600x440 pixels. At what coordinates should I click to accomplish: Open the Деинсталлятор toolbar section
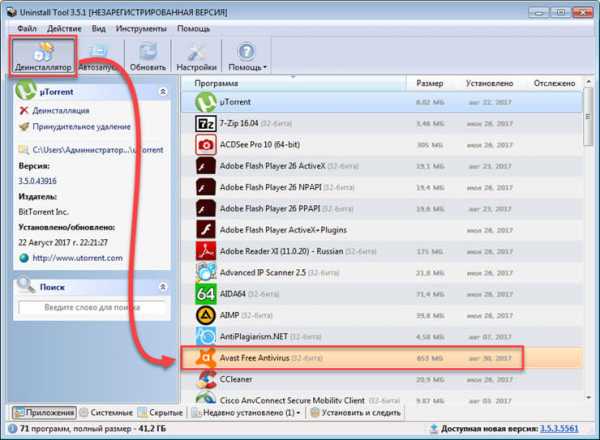click(x=42, y=55)
